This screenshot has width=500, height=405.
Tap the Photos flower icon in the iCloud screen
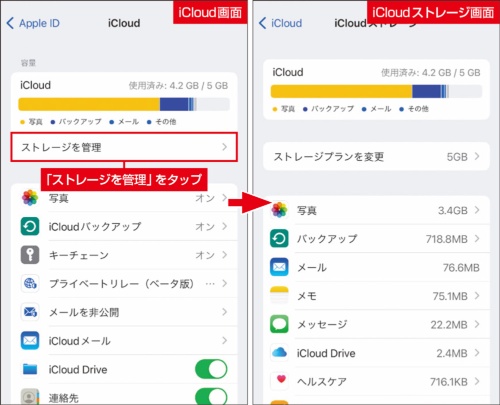[30, 198]
